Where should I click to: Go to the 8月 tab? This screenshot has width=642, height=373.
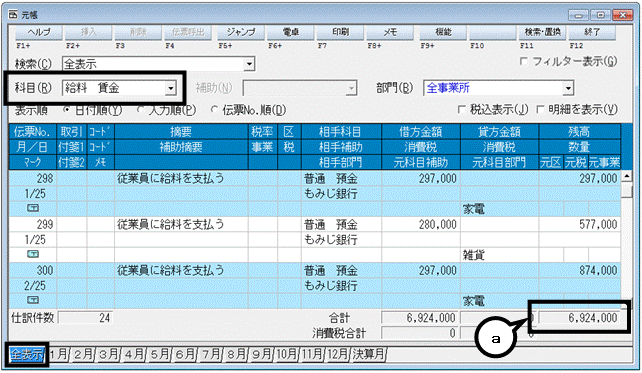(x=236, y=355)
